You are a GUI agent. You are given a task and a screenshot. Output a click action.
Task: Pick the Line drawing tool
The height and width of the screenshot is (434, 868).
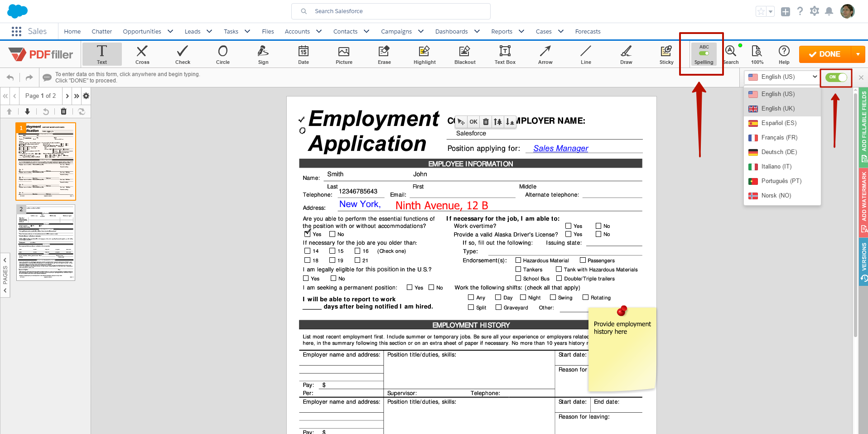coord(586,54)
